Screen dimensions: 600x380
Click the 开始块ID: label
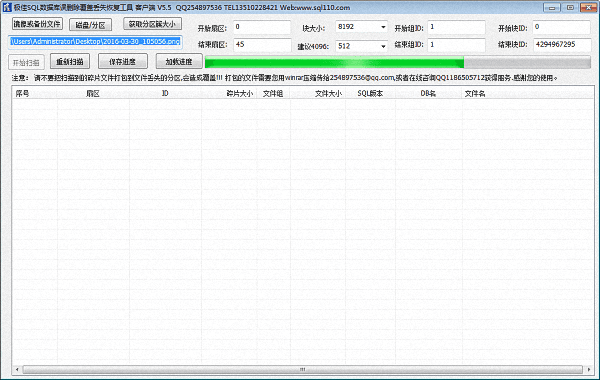pyautogui.click(x=513, y=28)
